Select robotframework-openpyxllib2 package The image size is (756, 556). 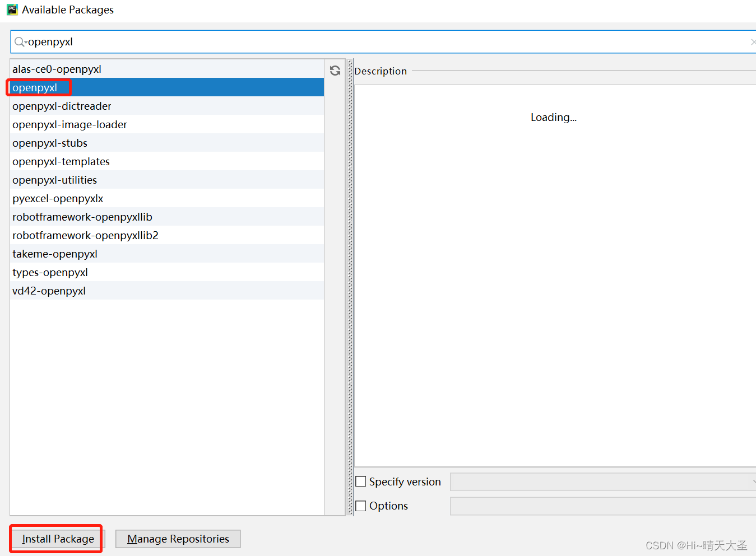click(167, 235)
